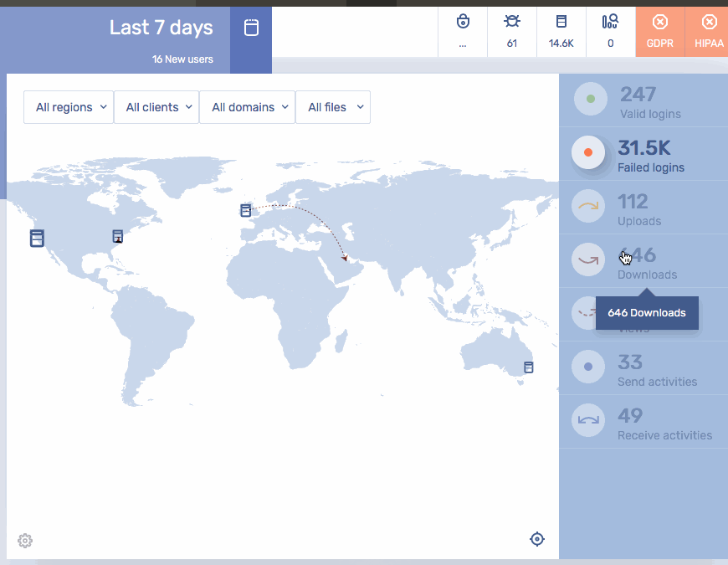Open the calendar date range picker
This screenshot has width=728, height=565.
coord(251,28)
